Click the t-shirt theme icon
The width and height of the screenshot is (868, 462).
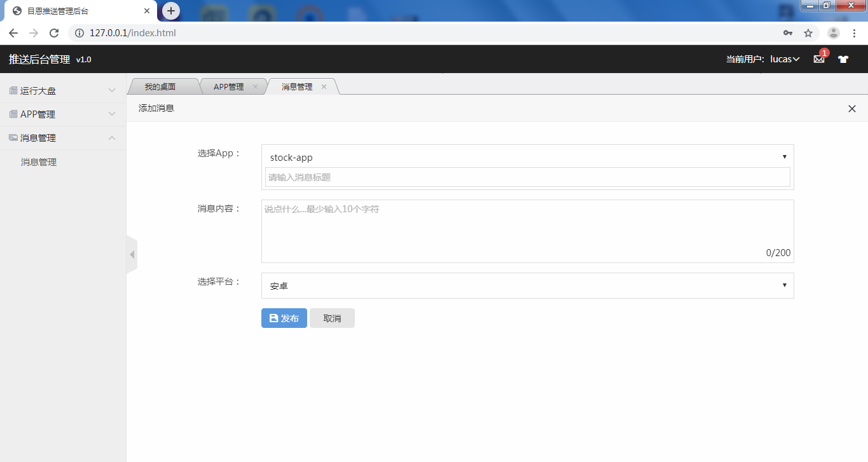[843, 59]
